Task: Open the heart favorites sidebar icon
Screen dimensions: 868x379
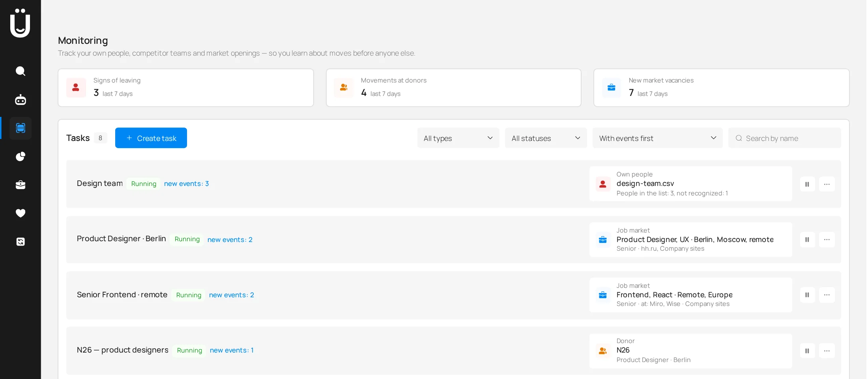Action: (x=21, y=213)
